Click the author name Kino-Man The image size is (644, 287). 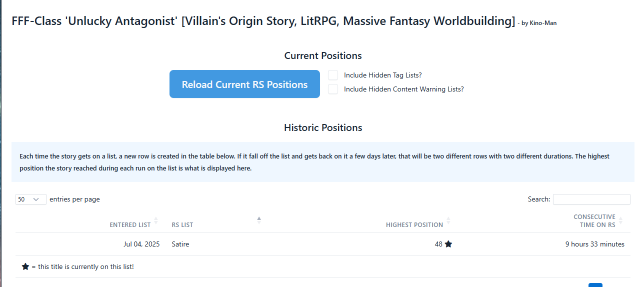point(543,23)
